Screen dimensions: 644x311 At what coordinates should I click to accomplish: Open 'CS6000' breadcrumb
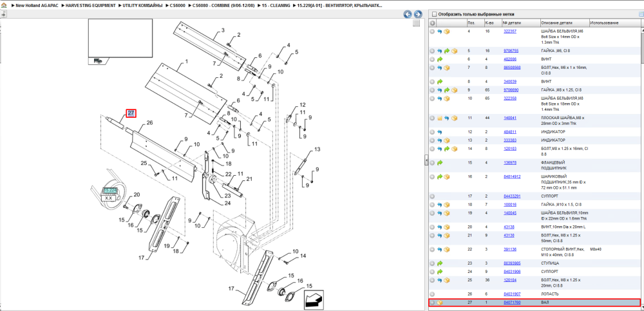[x=178, y=6]
